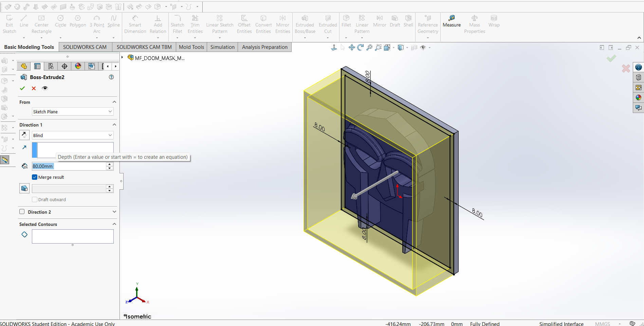Open the From Sketch Plane dropdown
Screen dimensions: 644x326
[x=73, y=112]
